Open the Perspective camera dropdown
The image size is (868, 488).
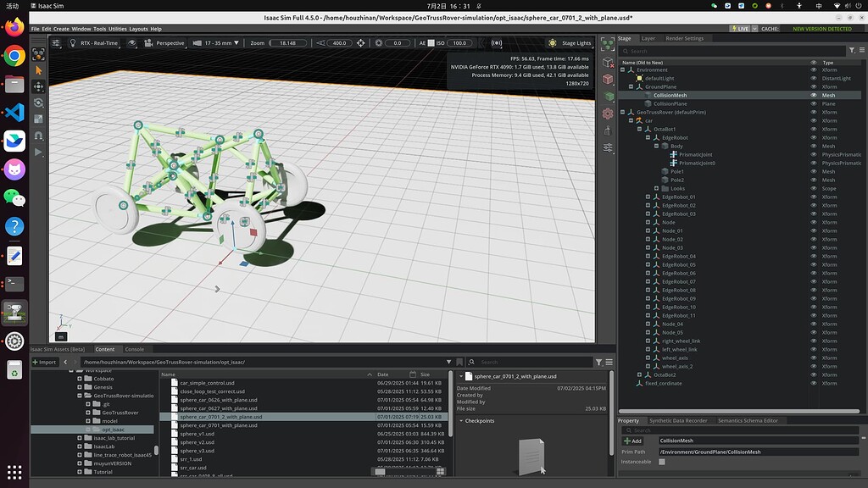[x=170, y=43]
